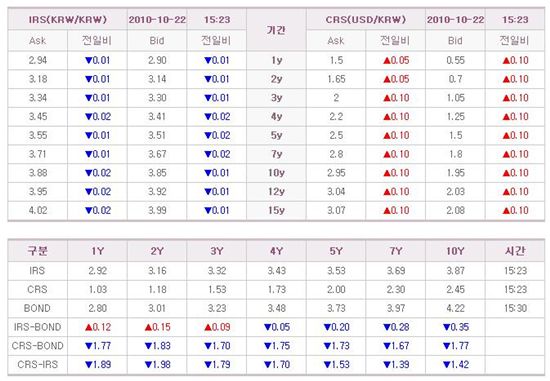Click the 구분 header in lower table
This screenshot has width=550, height=381.
pyautogui.click(x=38, y=251)
